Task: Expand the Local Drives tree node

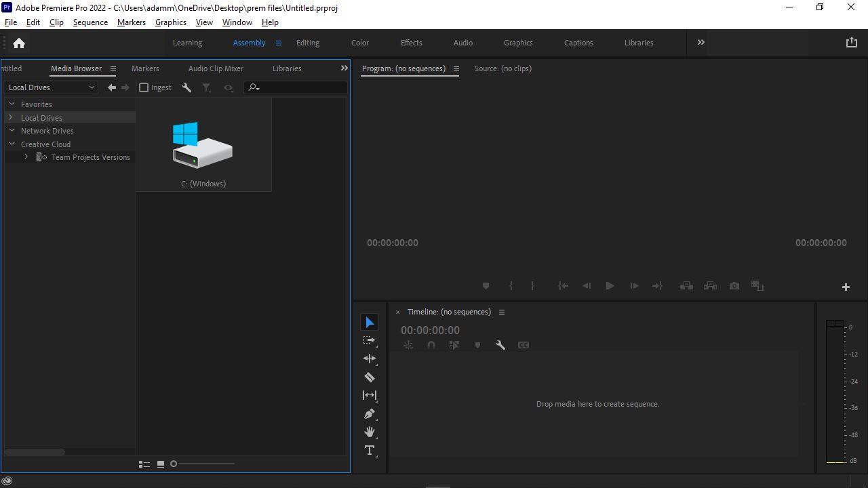Action: point(10,118)
